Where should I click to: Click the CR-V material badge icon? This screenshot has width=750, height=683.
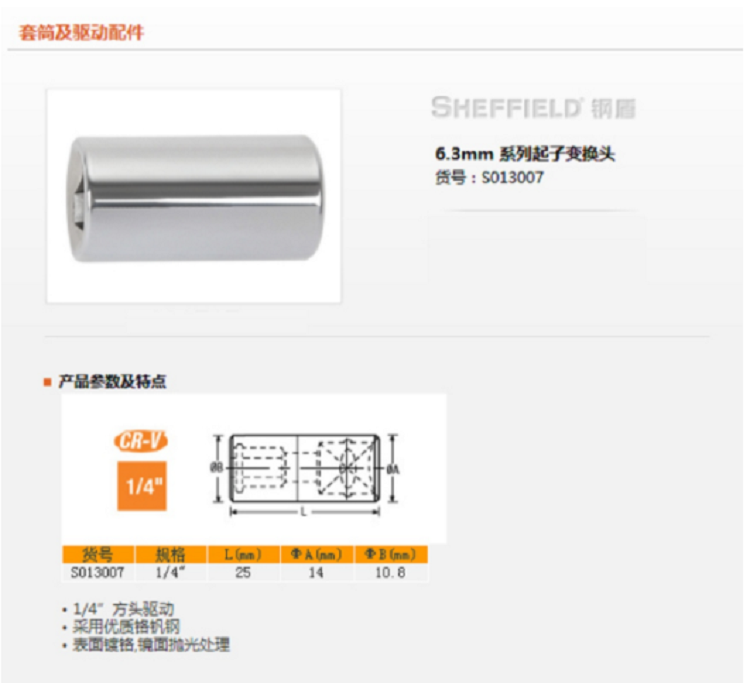[141, 441]
